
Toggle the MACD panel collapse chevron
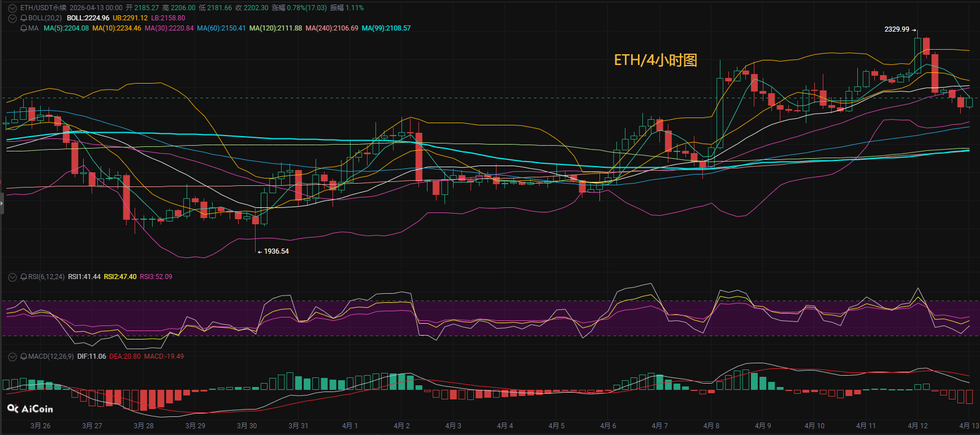point(12,356)
